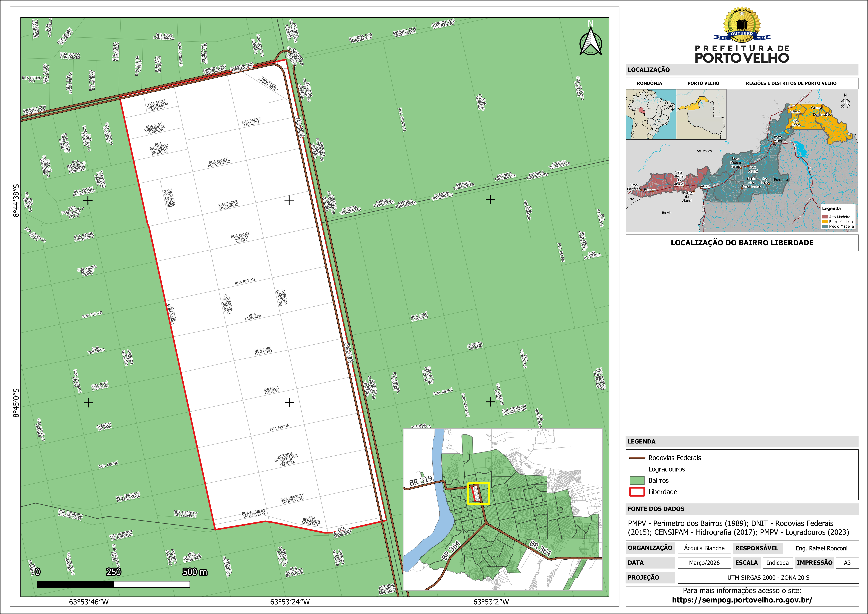Click the Porto Velho municipality locator thumbnail
The image size is (868, 614).
701,114
